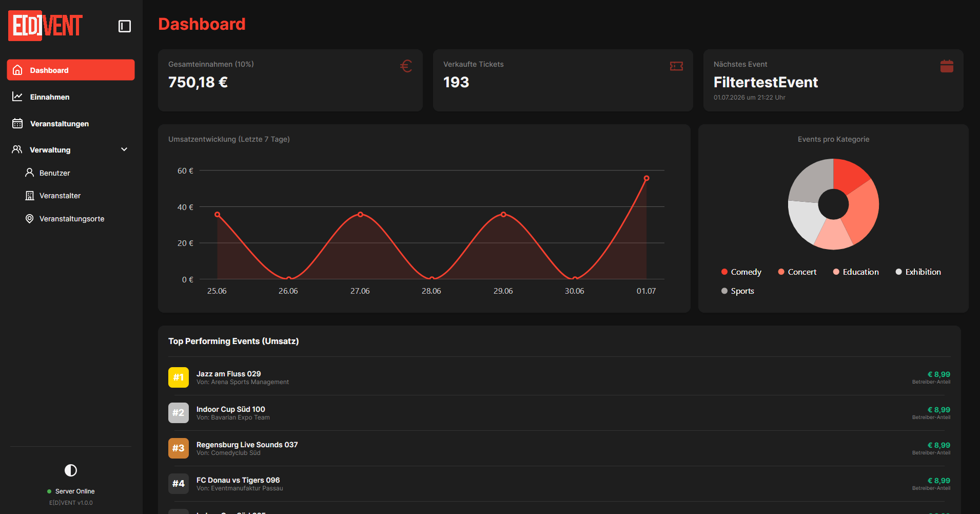This screenshot has width=980, height=514.
Task: Click the calendar icon in Nächstes Event card
Action: [947, 66]
